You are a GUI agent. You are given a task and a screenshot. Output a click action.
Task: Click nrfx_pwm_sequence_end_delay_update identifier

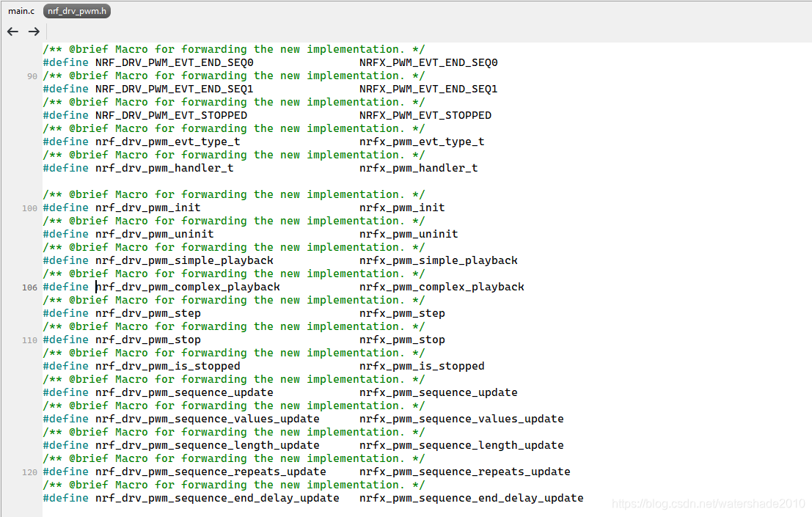(x=471, y=498)
